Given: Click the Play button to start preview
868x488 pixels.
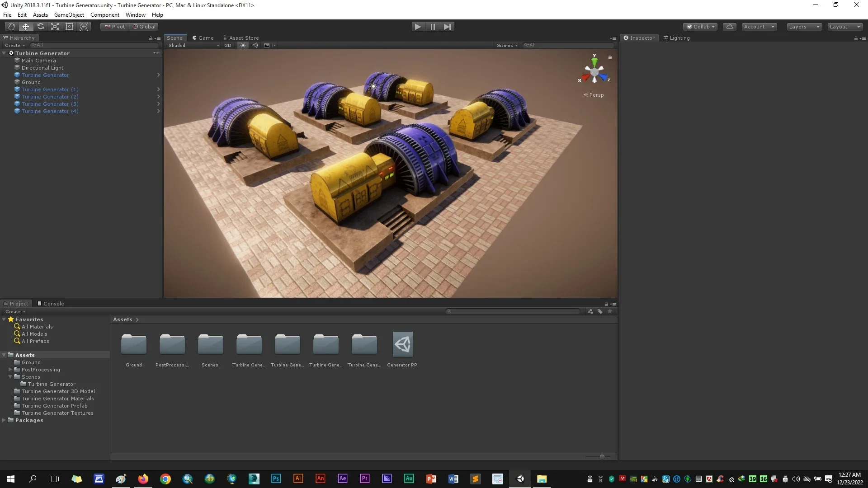Looking at the screenshot, I should pyautogui.click(x=418, y=26).
